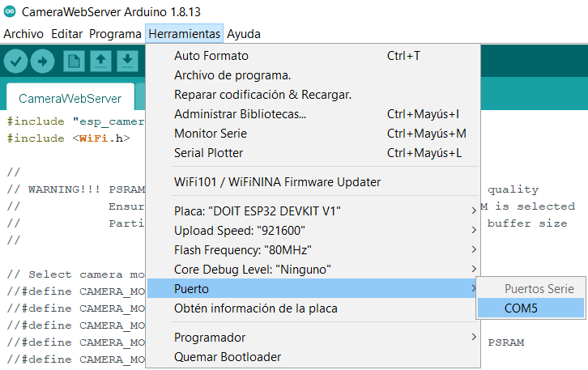This screenshot has height=370, width=588.
Task: Click Obtén información de la placa
Action: (255, 308)
